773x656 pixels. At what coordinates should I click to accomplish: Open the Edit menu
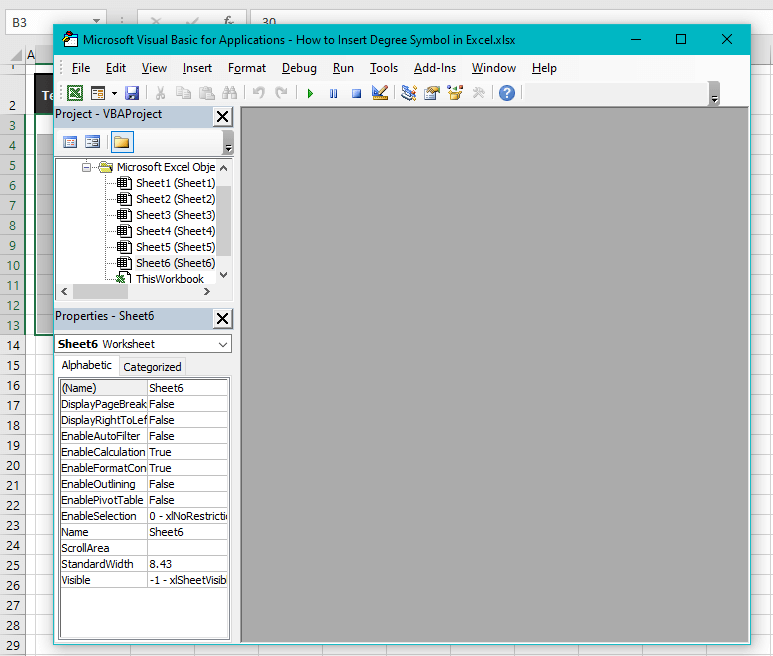pos(116,68)
